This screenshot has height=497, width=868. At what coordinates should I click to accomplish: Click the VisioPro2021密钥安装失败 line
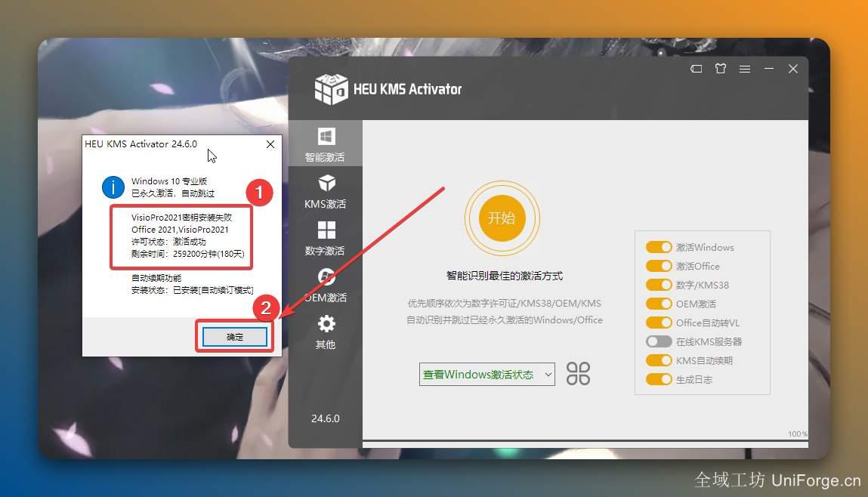[181, 218]
